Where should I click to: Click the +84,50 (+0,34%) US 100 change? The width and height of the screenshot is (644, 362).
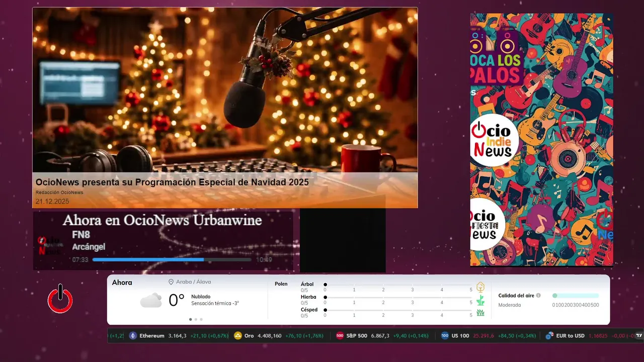pyautogui.click(x=516, y=335)
